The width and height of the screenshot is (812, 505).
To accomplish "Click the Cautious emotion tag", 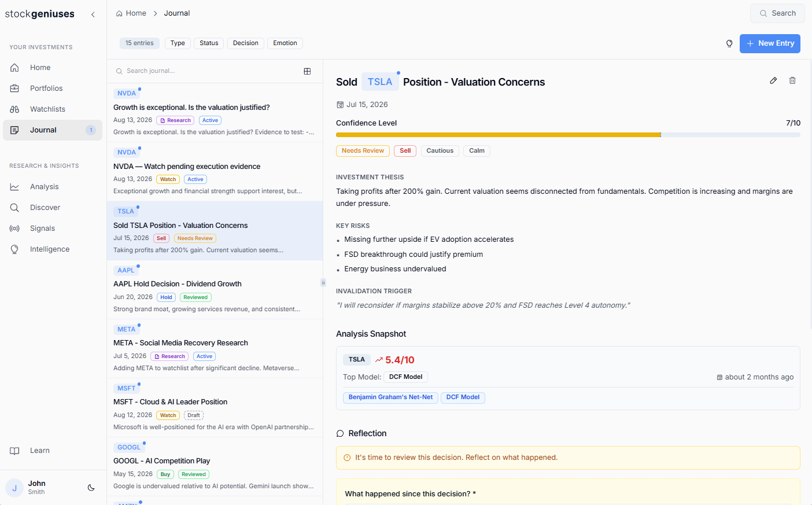I will click(440, 151).
